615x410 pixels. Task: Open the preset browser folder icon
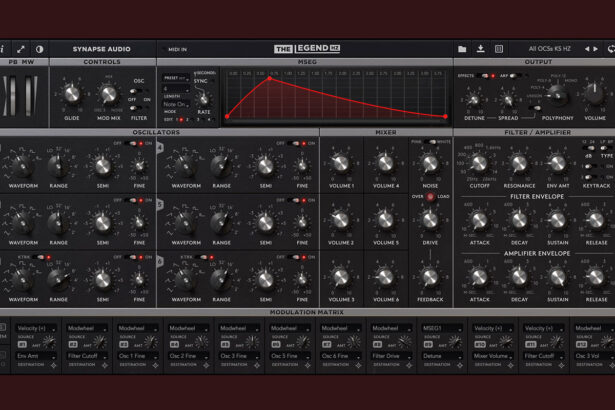tap(462, 49)
